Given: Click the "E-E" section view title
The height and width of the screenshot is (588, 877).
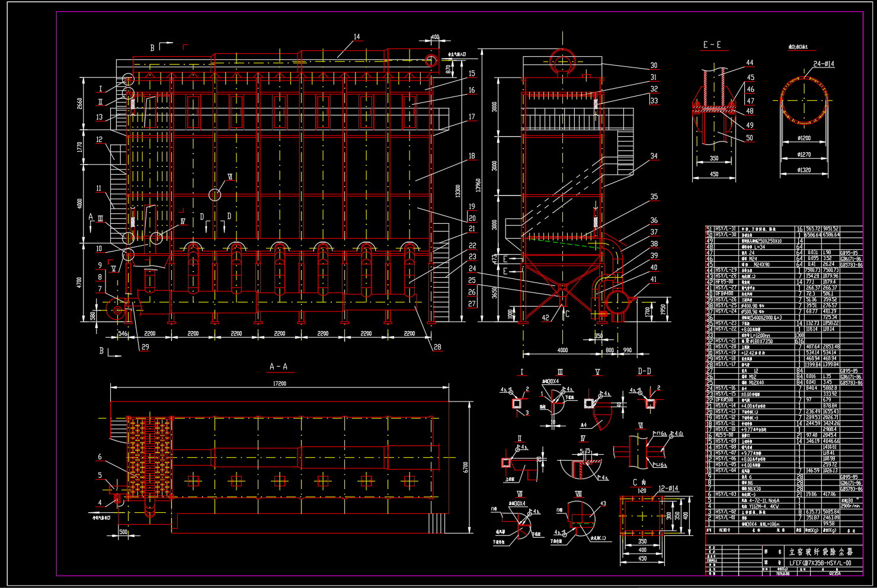Looking at the screenshot, I should [x=712, y=45].
